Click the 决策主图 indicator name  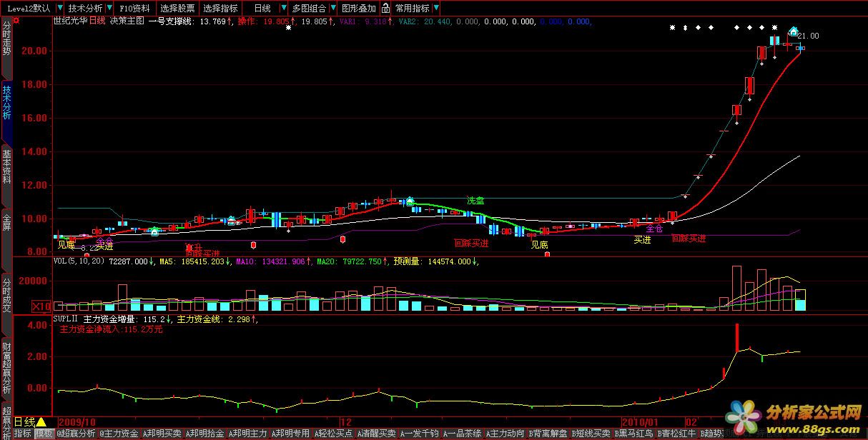pos(128,21)
